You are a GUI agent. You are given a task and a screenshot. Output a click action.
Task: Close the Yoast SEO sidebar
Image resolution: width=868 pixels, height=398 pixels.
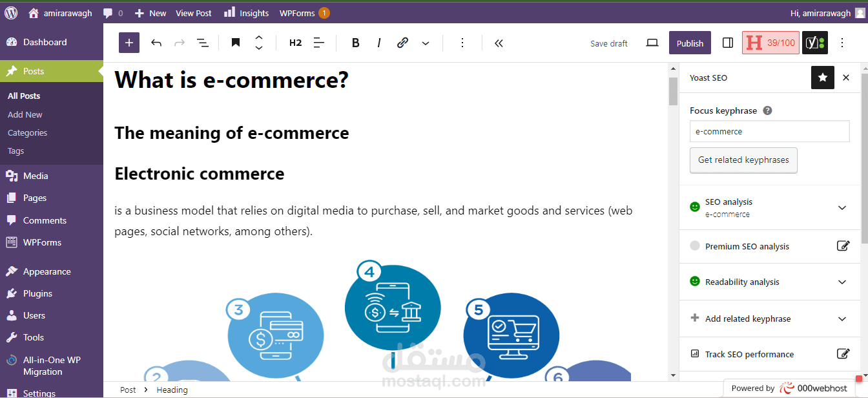coord(846,78)
